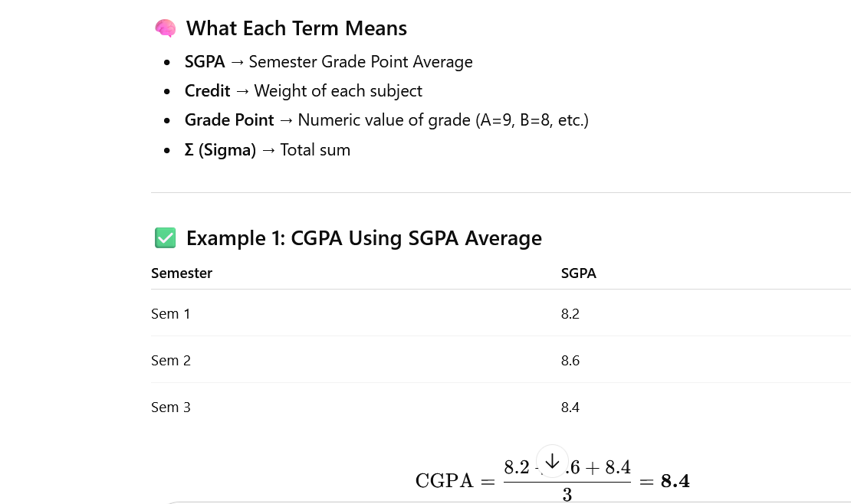Click the 8.6 value in the Sem 2 row
This screenshot has height=504, width=851.
click(x=570, y=360)
